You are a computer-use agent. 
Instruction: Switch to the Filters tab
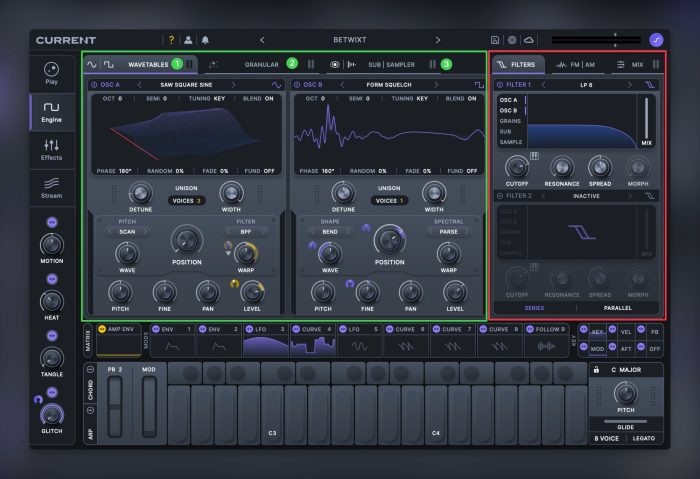pos(518,65)
